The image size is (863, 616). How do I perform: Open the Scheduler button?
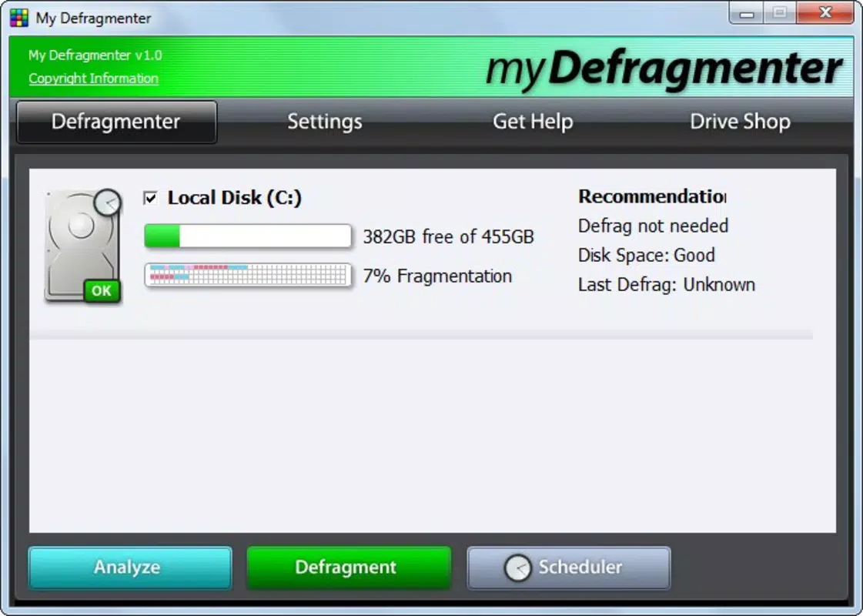coord(569,567)
